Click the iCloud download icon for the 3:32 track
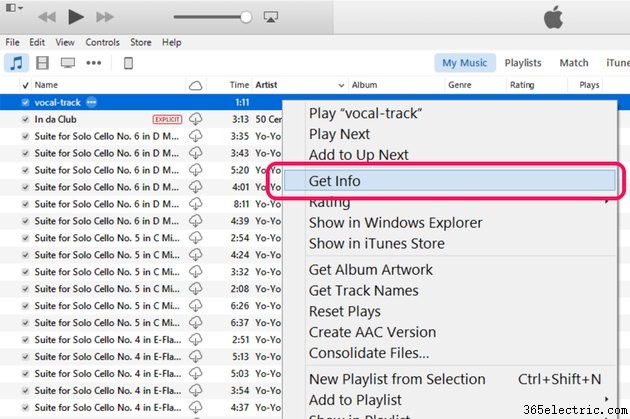 pyautogui.click(x=195, y=272)
